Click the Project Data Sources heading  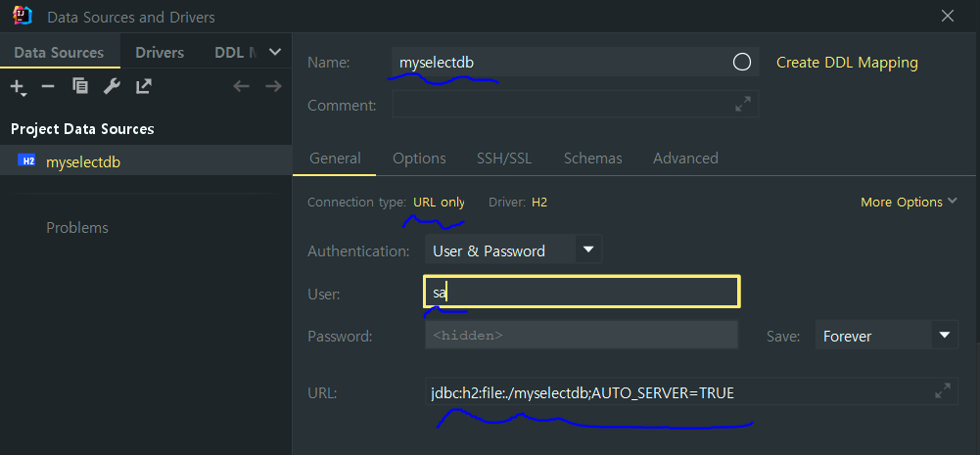(x=82, y=129)
